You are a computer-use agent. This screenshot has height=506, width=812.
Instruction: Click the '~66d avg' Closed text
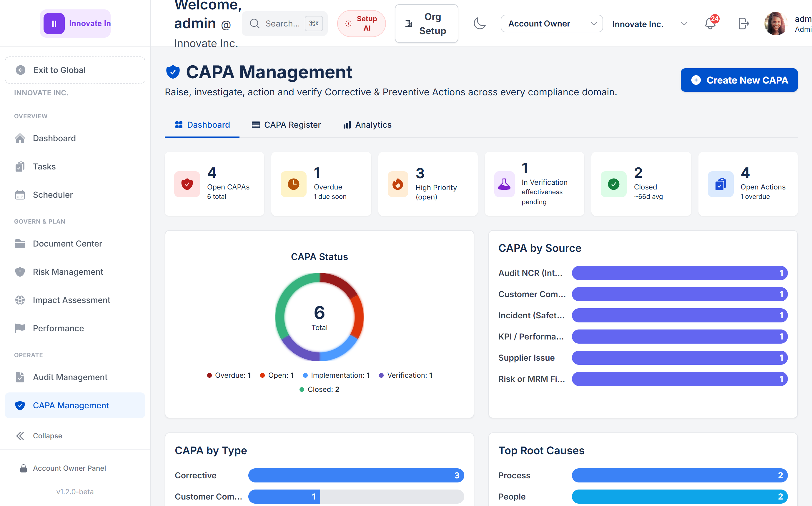(x=648, y=197)
